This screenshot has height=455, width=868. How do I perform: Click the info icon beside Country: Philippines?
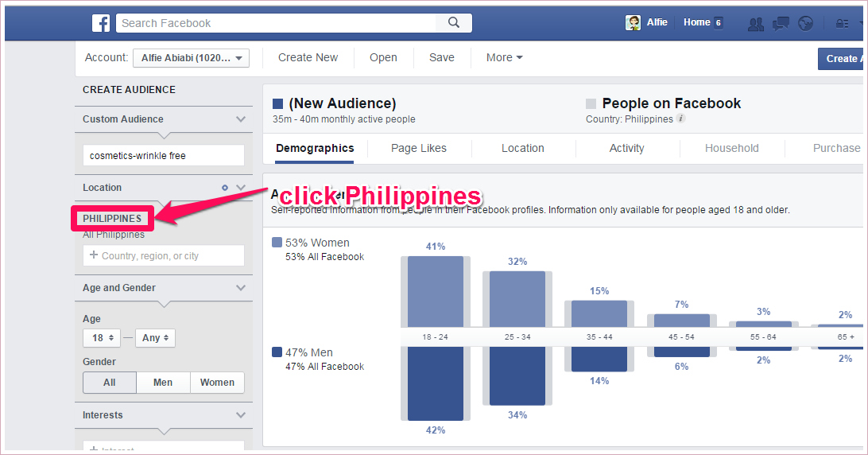(x=680, y=119)
